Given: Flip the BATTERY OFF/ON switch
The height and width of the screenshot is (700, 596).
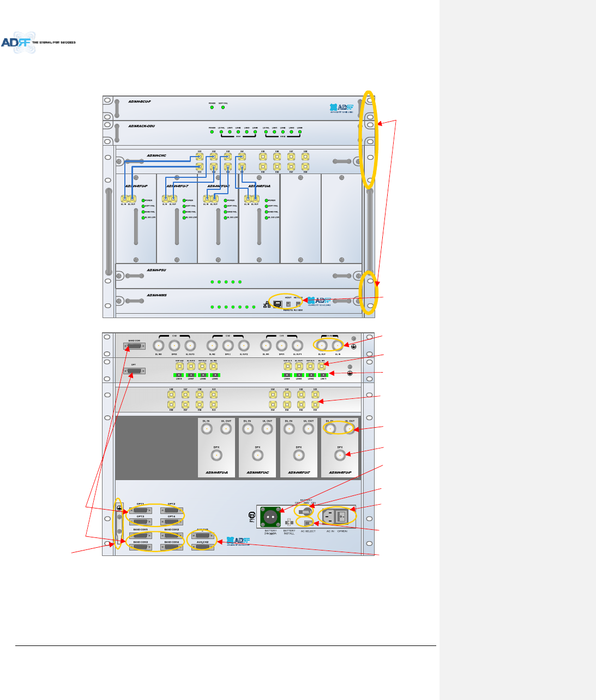Looking at the screenshot, I should tap(306, 512).
